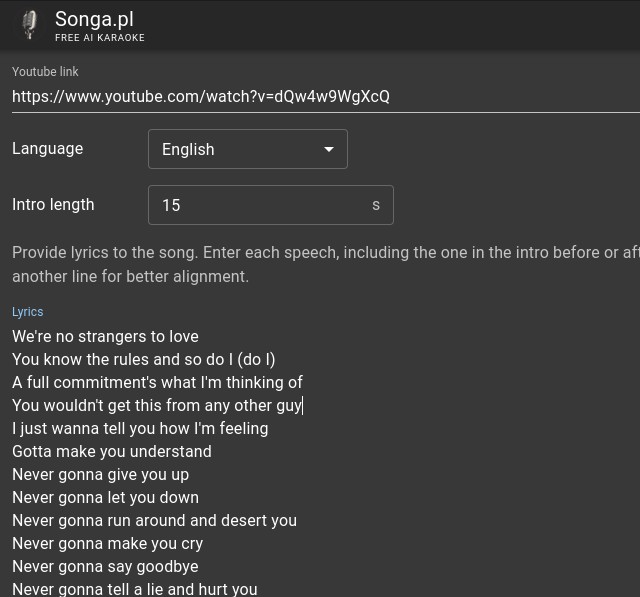
Task: Click the "Never gonna make you cry" line
Action: click(x=107, y=543)
